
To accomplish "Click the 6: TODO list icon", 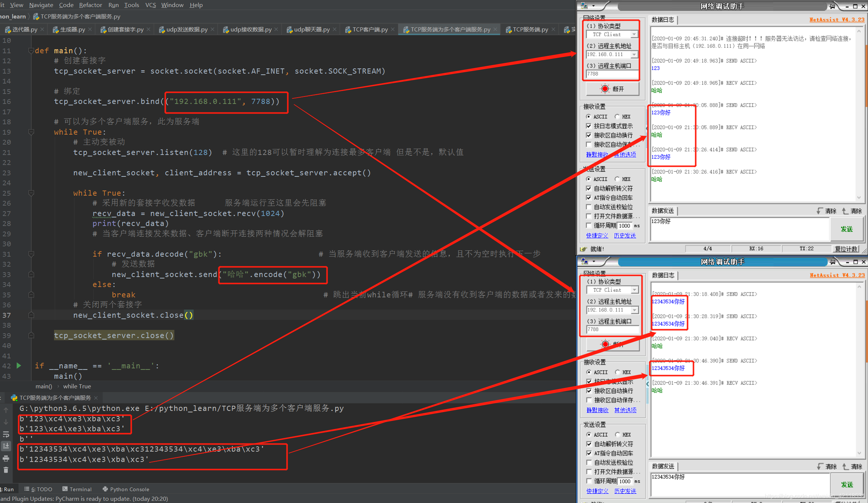I will 27,489.
